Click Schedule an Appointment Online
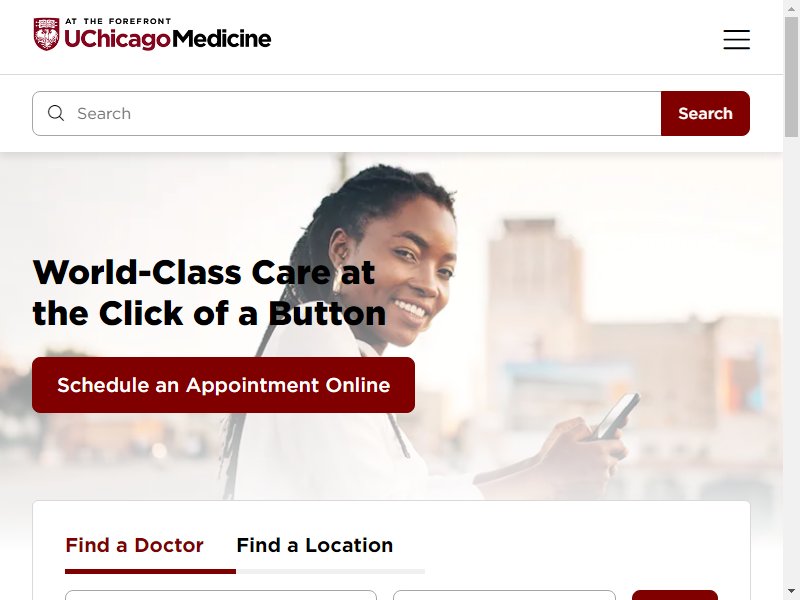Image resolution: width=800 pixels, height=600 pixels. click(223, 385)
